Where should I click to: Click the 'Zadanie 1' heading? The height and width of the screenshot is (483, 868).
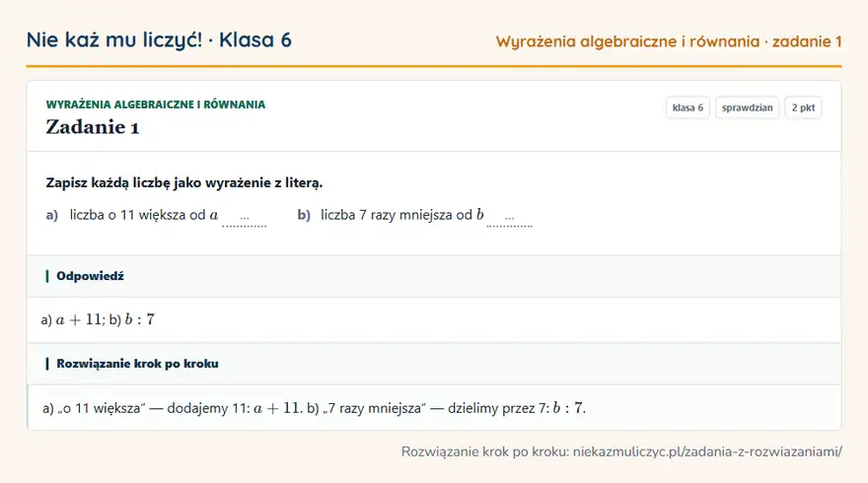pos(93,127)
